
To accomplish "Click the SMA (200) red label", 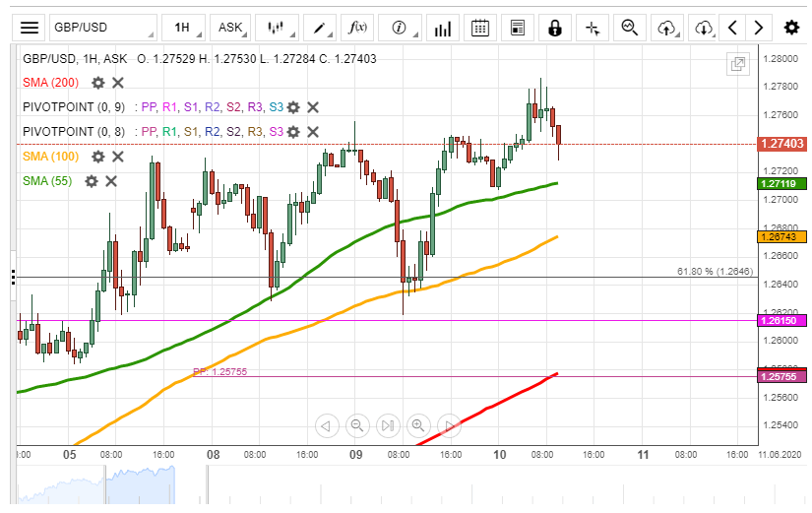I will click(51, 83).
